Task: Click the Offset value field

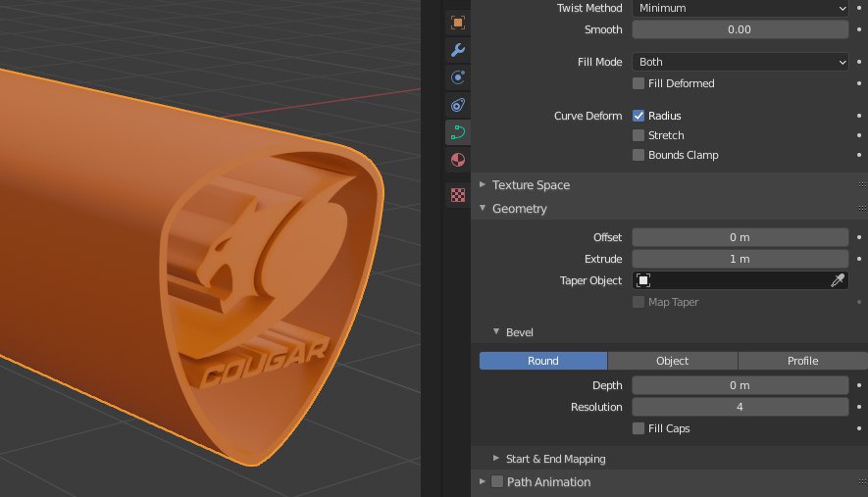Action: 740,237
